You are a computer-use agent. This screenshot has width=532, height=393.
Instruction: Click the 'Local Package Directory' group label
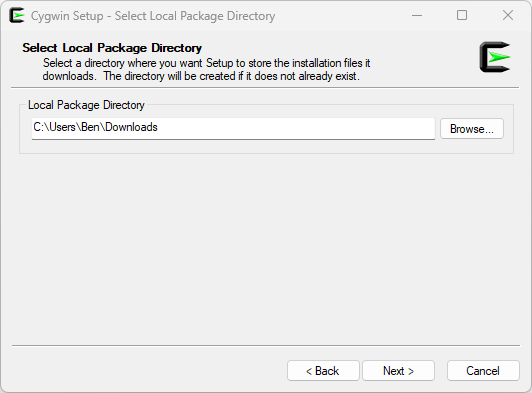coord(86,105)
